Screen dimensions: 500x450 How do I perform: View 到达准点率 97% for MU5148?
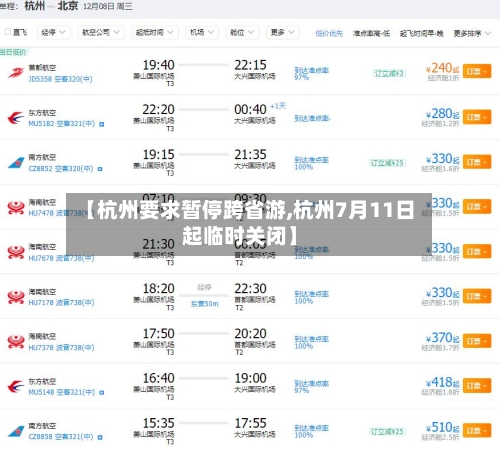[311, 387]
